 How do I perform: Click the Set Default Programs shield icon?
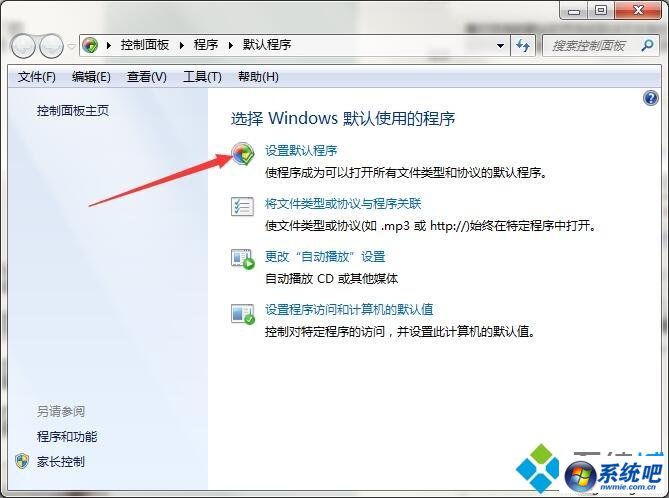pyautogui.click(x=243, y=154)
